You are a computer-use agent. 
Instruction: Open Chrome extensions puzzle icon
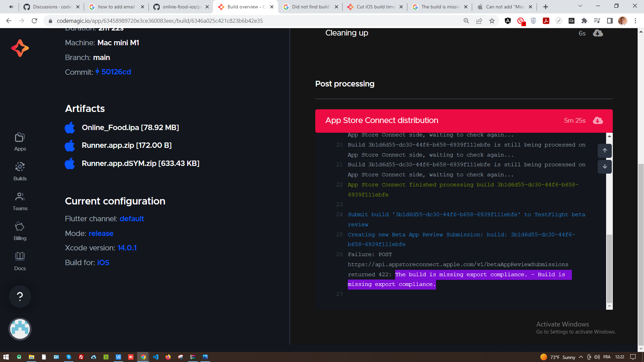tap(584, 21)
